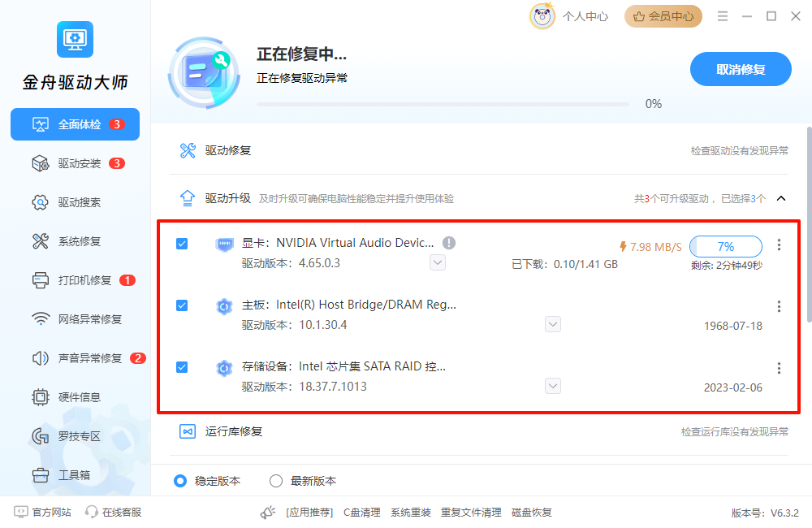Open more options for the NVIDIA graphics driver
This screenshot has height=528, width=812.
pos(779,245)
